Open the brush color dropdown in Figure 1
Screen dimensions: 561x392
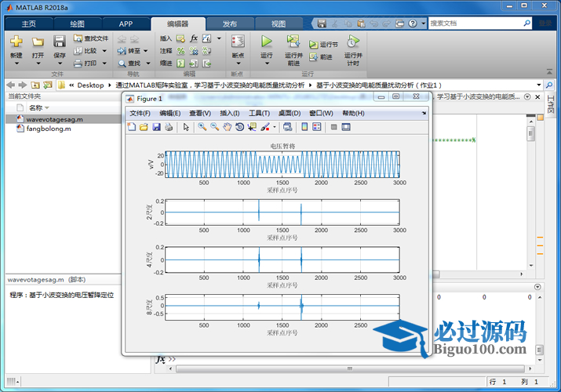[275, 127]
